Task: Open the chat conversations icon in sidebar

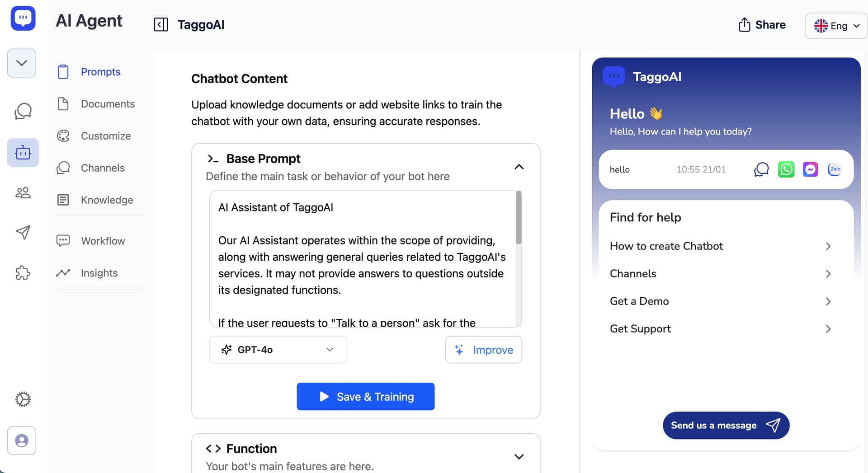Action: [x=22, y=111]
